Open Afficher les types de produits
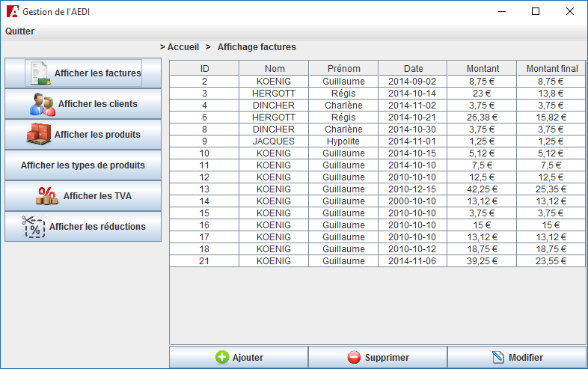The width and height of the screenshot is (588, 369). point(83,165)
